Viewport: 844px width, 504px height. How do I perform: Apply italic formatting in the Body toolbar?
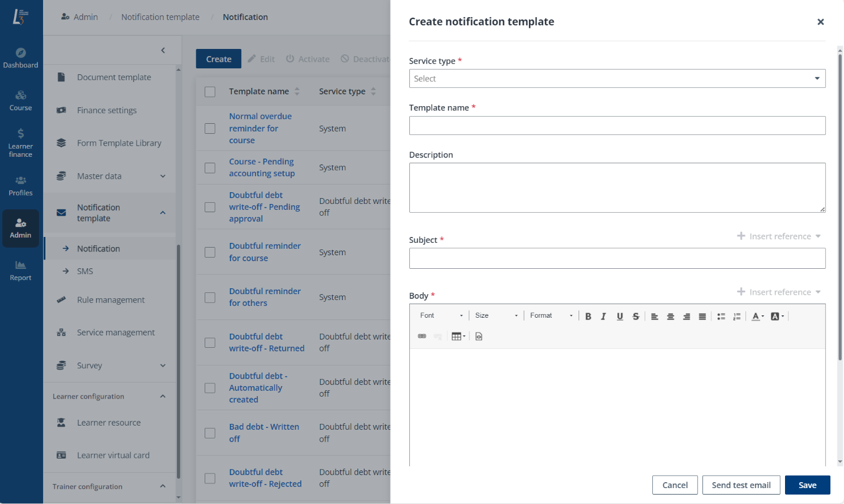603,316
